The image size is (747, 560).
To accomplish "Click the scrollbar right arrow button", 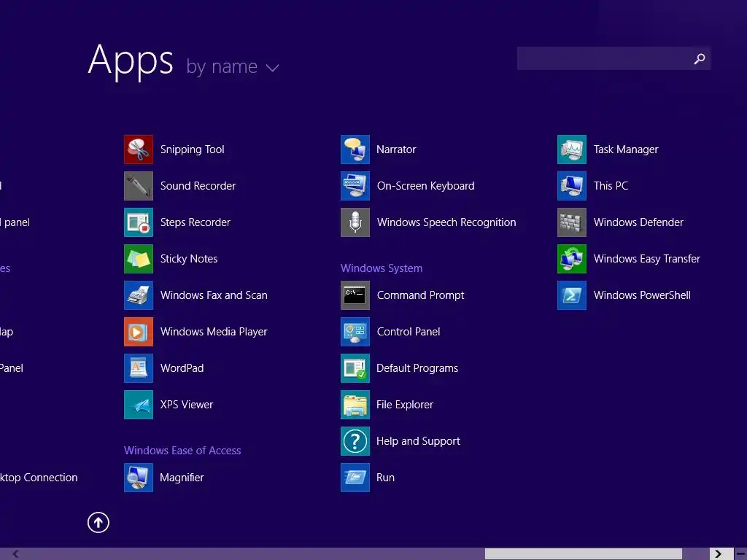I will (x=719, y=554).
